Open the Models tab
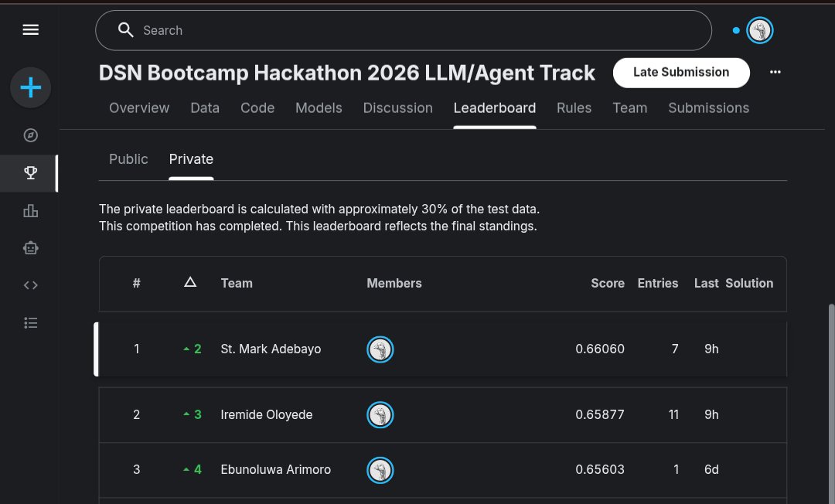The image size is (835, 504). [319, 108]
